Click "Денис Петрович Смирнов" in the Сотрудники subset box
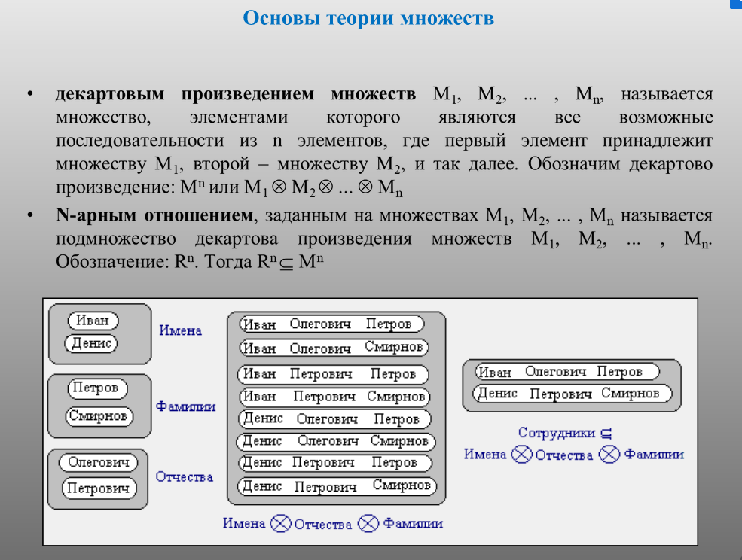 point(572,394)
